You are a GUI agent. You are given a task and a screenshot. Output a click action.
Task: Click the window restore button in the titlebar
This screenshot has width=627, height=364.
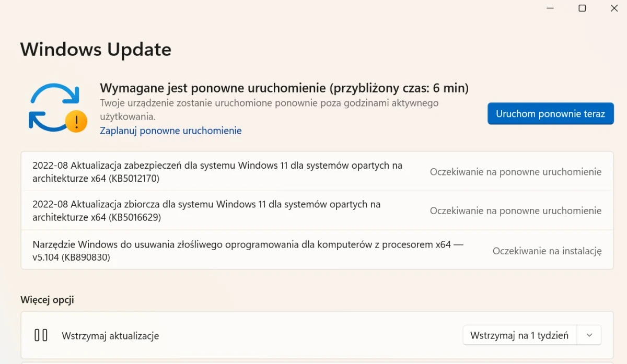pos(582,8)
